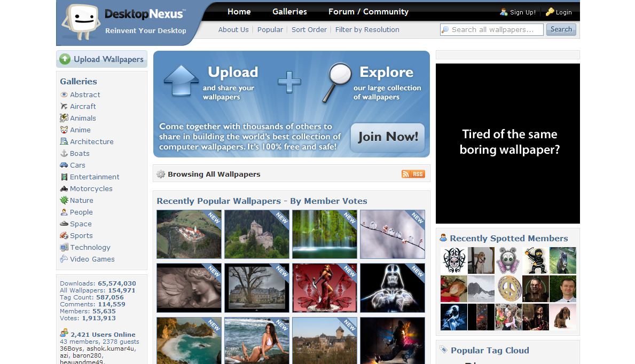Click the Entertainment gallery film icon

coord(64,177)
